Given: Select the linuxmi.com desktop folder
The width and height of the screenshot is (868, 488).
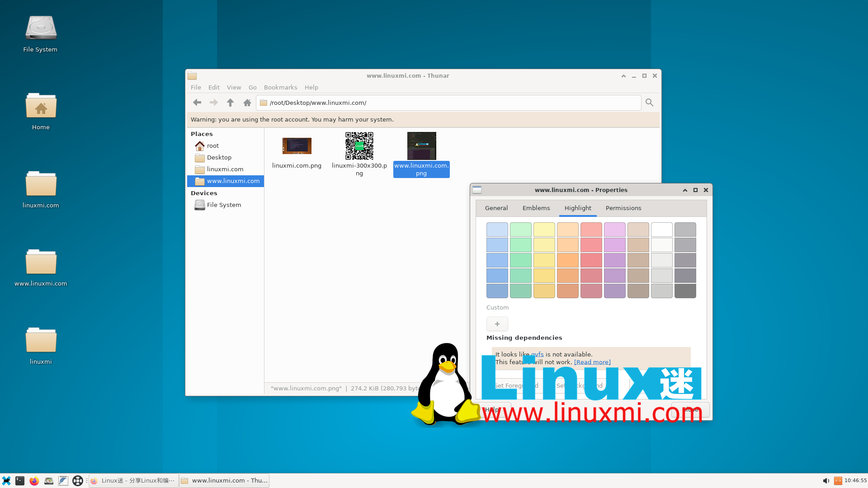Looking at the screenshot, I should [x=41, y=190].
